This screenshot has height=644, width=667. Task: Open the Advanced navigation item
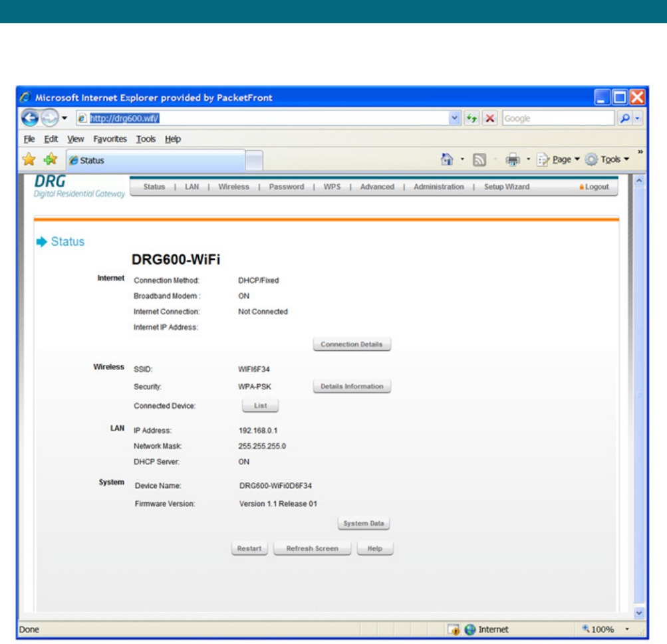pyautogui.click(x=377, y=187)
